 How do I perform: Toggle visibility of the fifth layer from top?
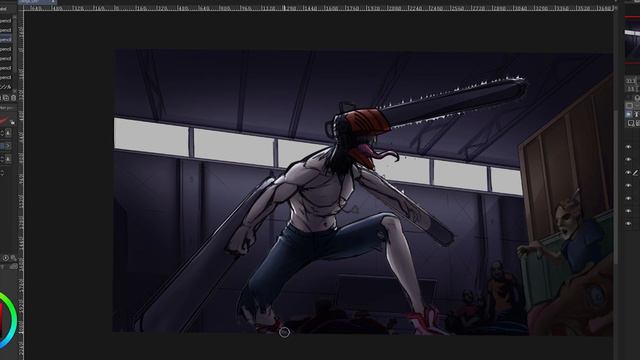click(629, 198)
